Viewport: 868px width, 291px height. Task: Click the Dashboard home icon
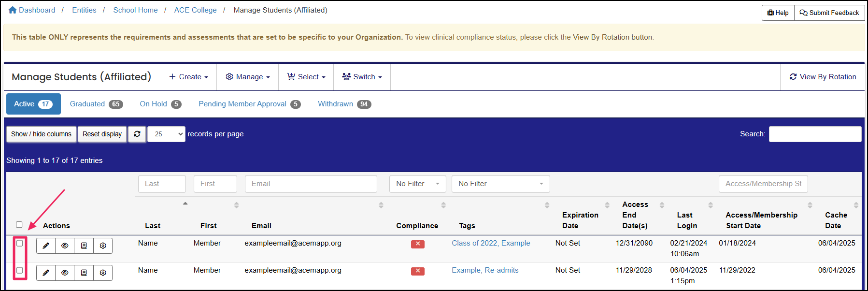coord(13,10)
